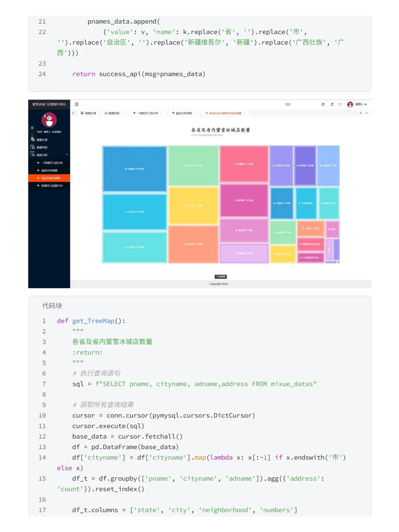Click 'df = pd.DataFrame(base_data)' code line

[126, 447]
